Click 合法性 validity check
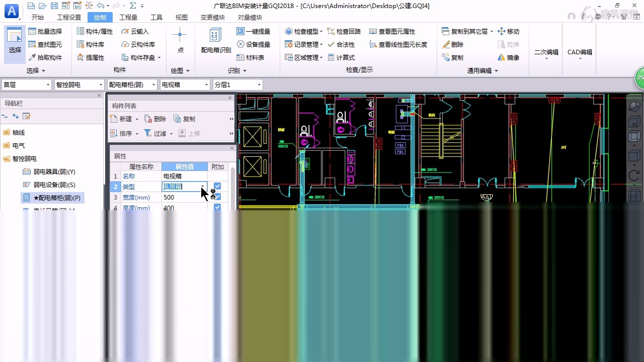This screenshot has width=644, height=362. [341, 44]
